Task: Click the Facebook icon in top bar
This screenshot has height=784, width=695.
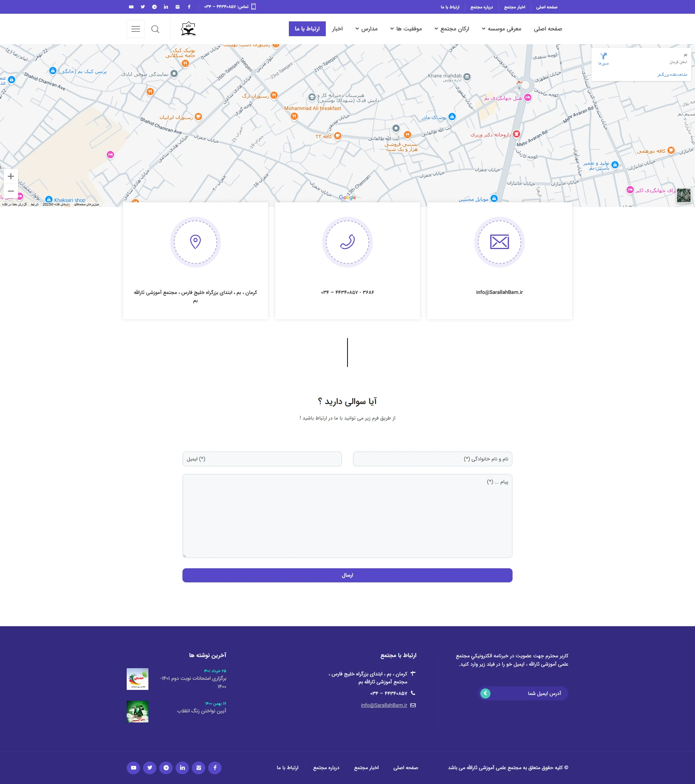Action: 189,7
